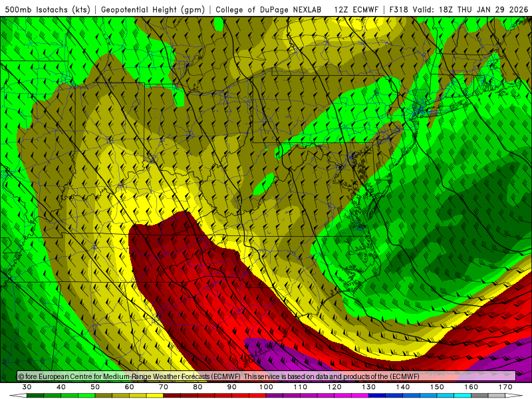Click the magenta swatch just before 130
This screenshot has width=532, height=399.
coord(360,396)
